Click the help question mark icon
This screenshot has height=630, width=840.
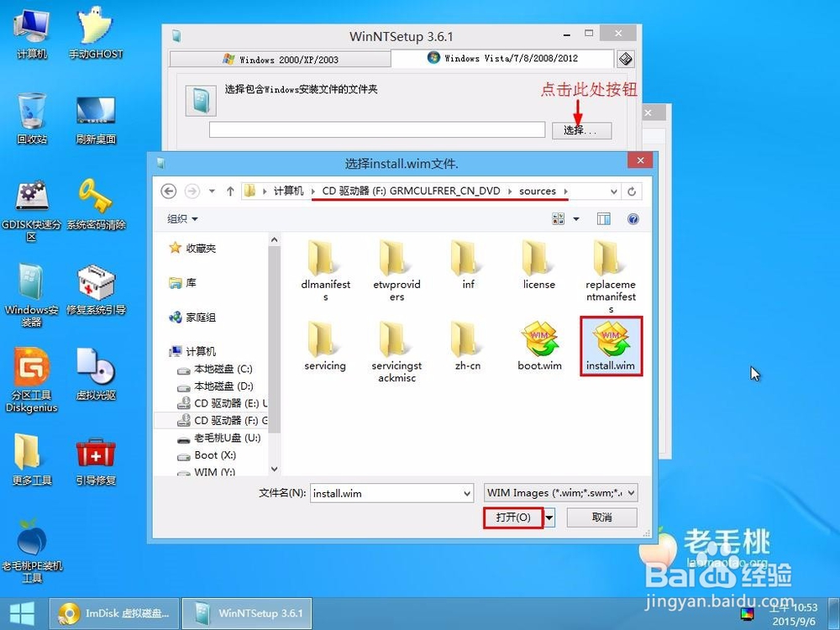(x=633, y=218)
